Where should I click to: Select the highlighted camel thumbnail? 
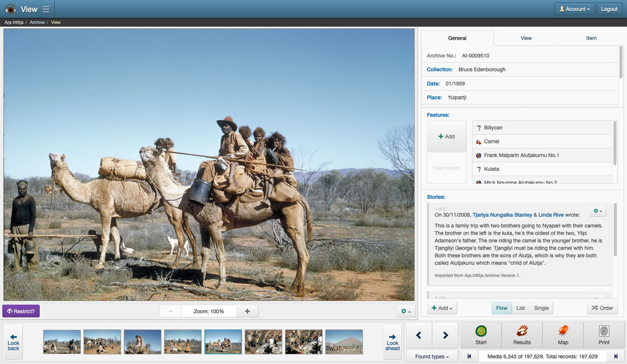pyautogui.click(x=223, y=342)
